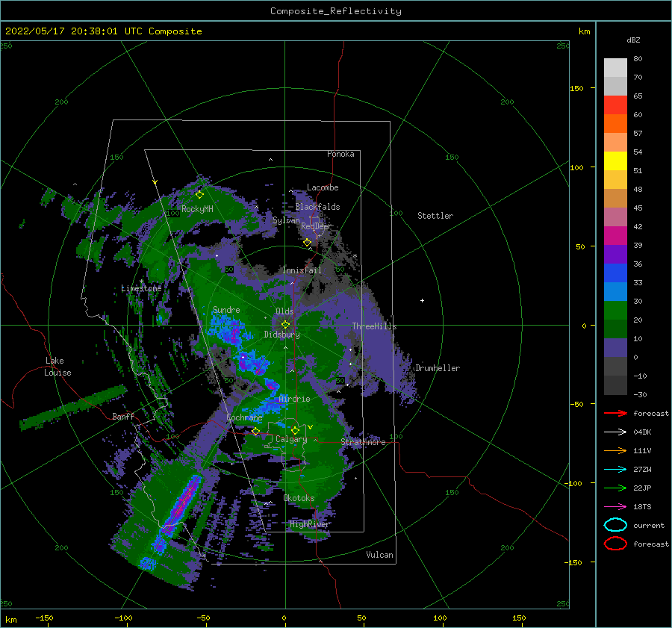
Task: Click yellow diamond radar-site marker below Olds
Action: tap(285, 325)
